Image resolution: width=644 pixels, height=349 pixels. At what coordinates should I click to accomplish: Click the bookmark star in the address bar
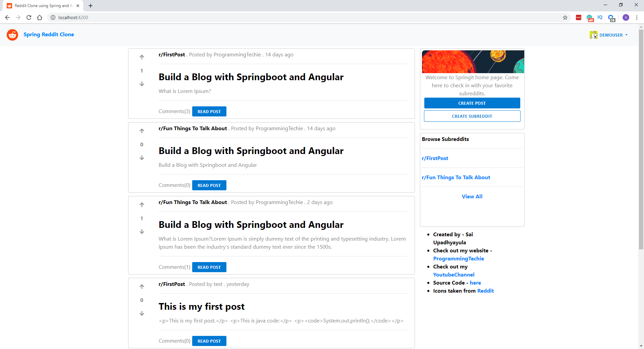[x=565, y=17]
